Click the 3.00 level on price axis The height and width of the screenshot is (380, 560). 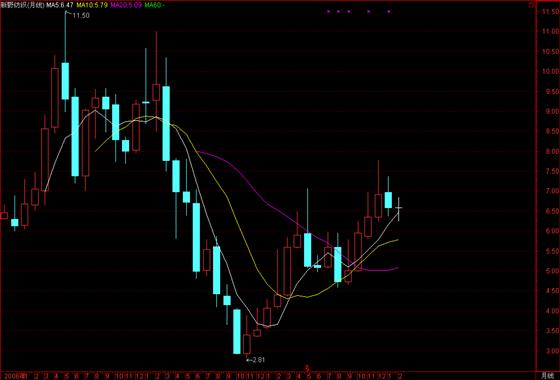click(x=551, y=351)
